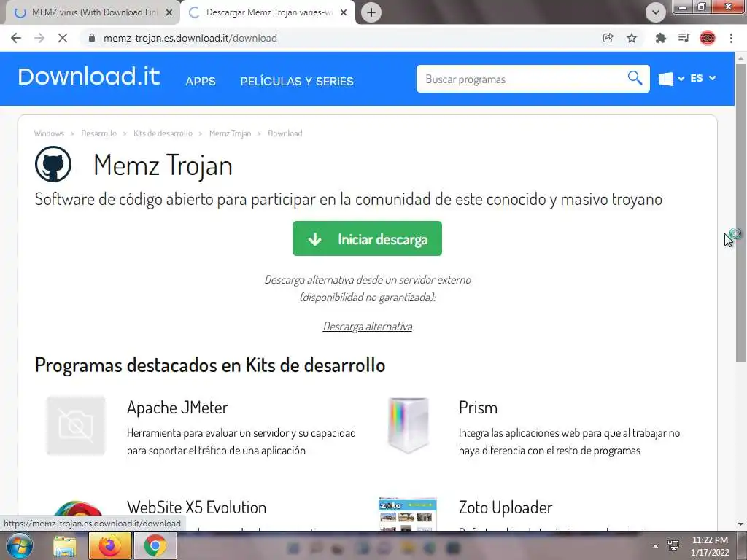Open the extensions puzzle icon
Screen dimensions: 747x560
coord(660,38)
